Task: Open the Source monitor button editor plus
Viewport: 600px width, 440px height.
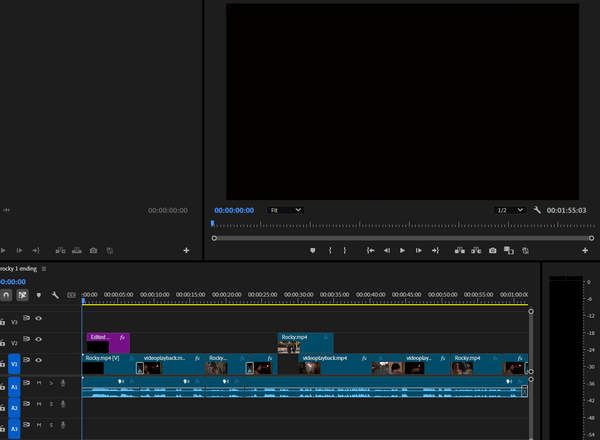Action: (186, 251)
